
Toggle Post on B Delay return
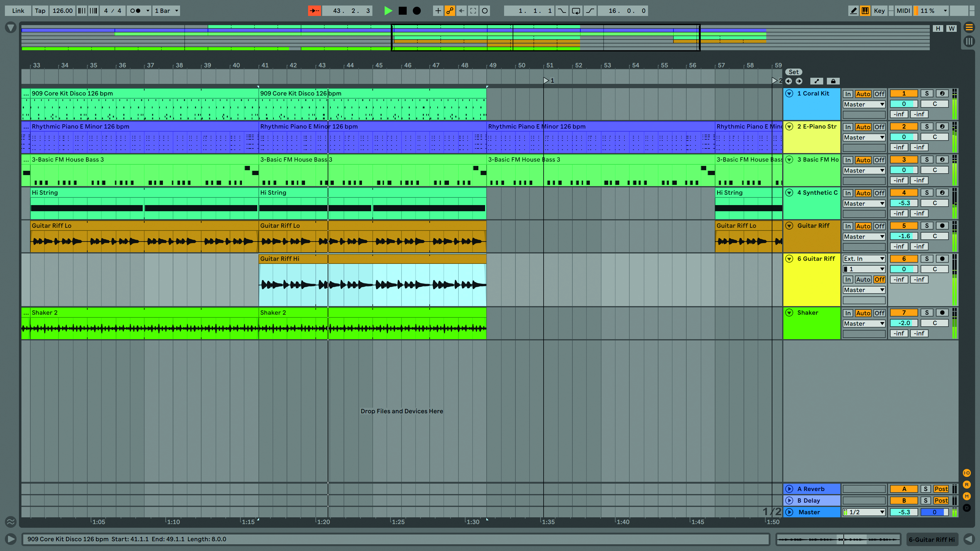coord(941,501)
